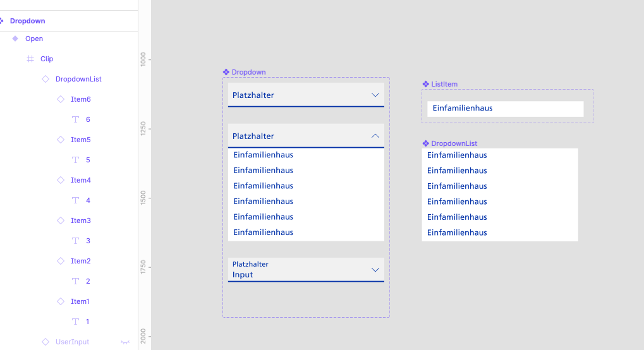Click the ListItem component label on canvas

(444, 84)
